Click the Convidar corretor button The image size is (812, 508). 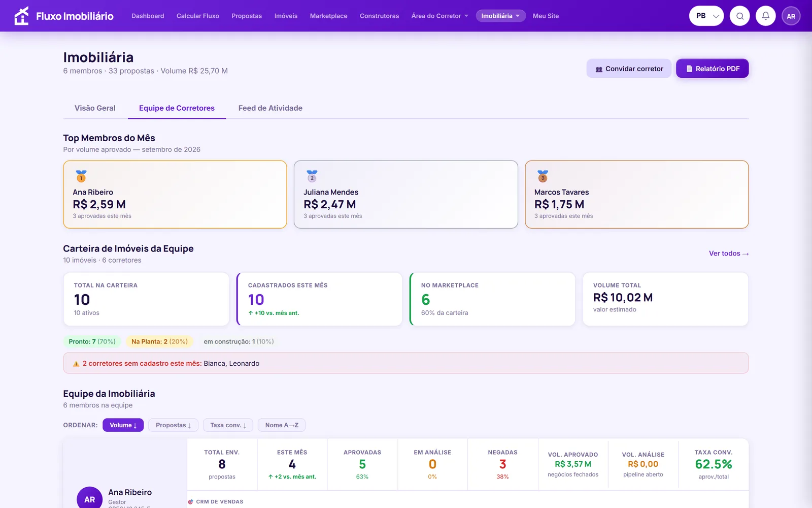[x=629, y=69]
